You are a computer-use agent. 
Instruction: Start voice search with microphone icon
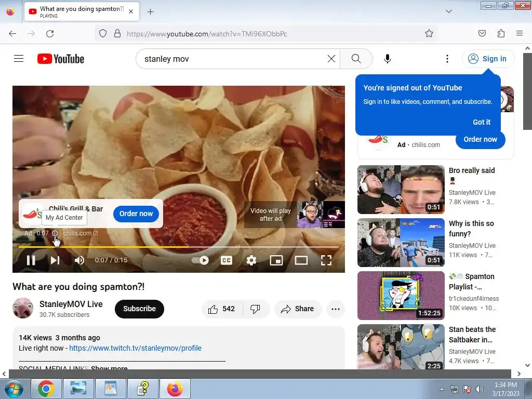tap(388, 59)
